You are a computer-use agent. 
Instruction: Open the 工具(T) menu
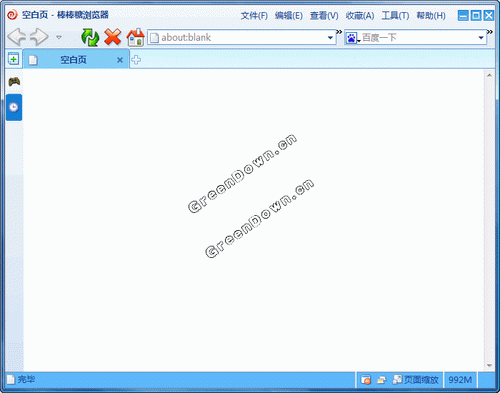coord(395,16)
